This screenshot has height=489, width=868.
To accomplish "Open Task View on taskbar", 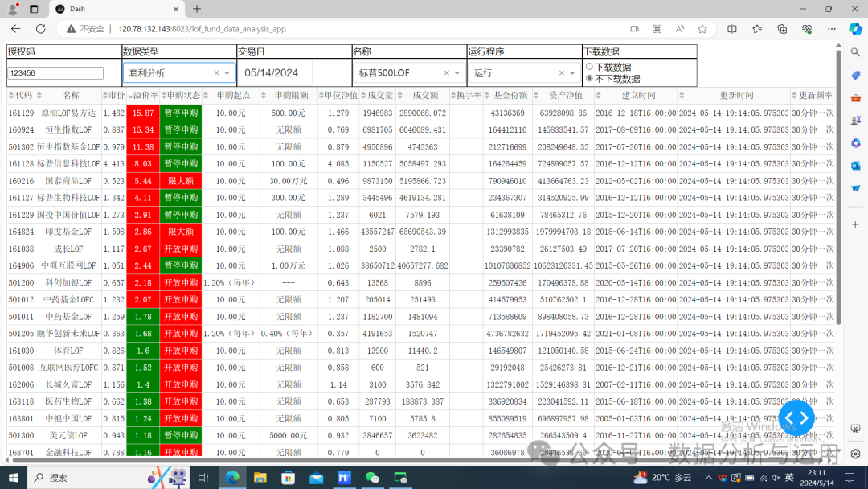I will (x=203, y=478).
